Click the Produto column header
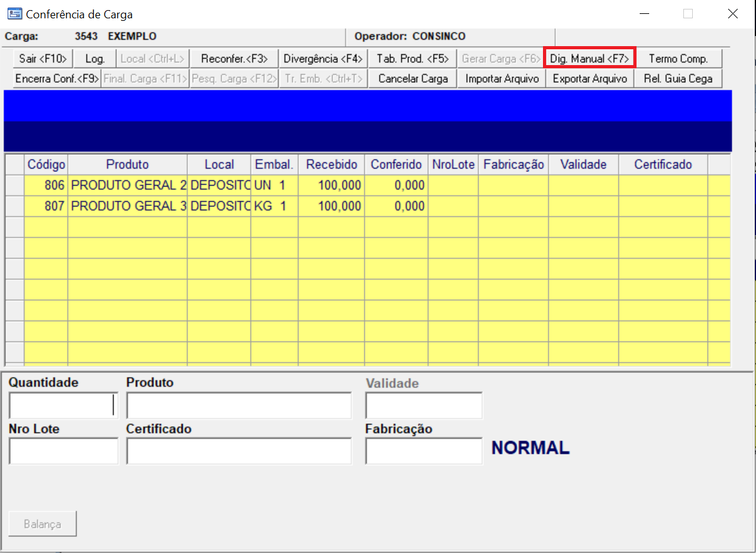Screen dimensions: 756x553 pyautogui.click(x=127, y=164)
